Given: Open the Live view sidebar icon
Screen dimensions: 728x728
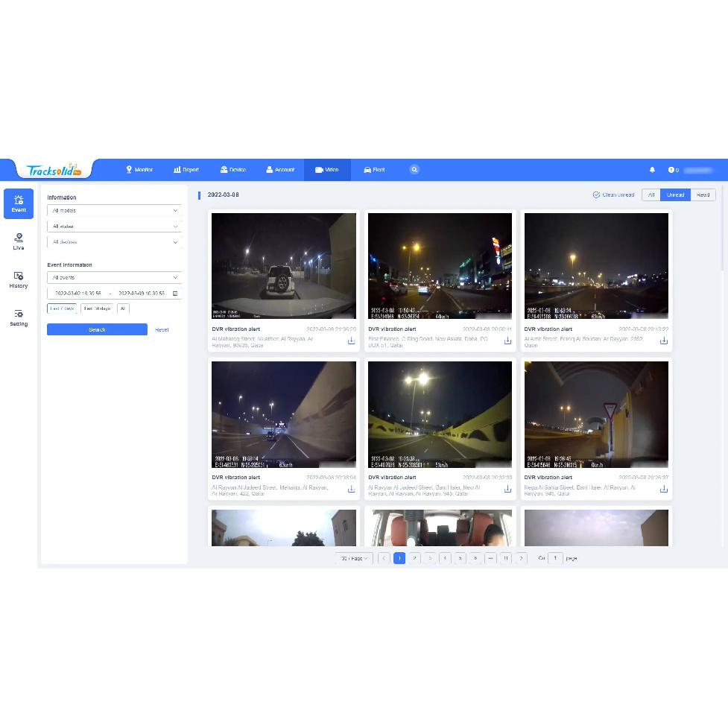Looking at the screenshot, I should point(19,241).
